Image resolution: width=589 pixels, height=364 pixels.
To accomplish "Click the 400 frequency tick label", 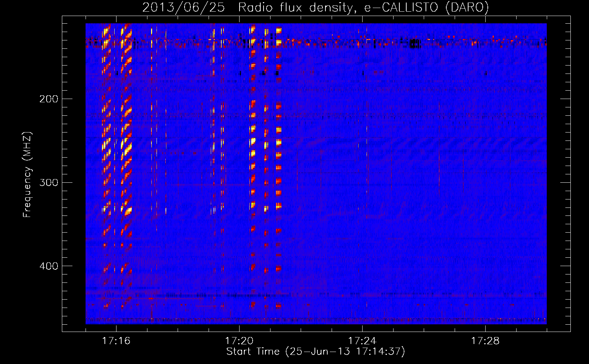I will pyautogui.click(x=49, y=266).
